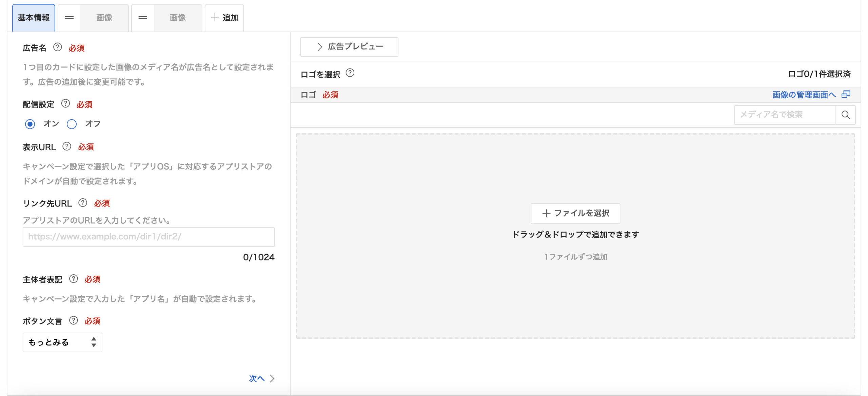Viewport: 868px width, 396px height.
Task: Open 画像の管理画面へ in new window icon
Action: pyautogui.click(x=845, y=95)
